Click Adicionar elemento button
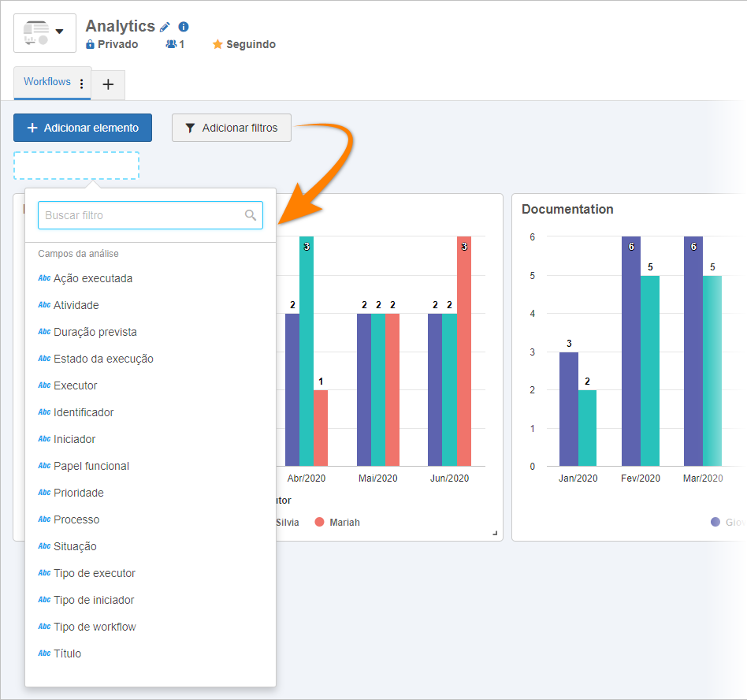The width and height of the screenshot is (747, 700). 83,128
